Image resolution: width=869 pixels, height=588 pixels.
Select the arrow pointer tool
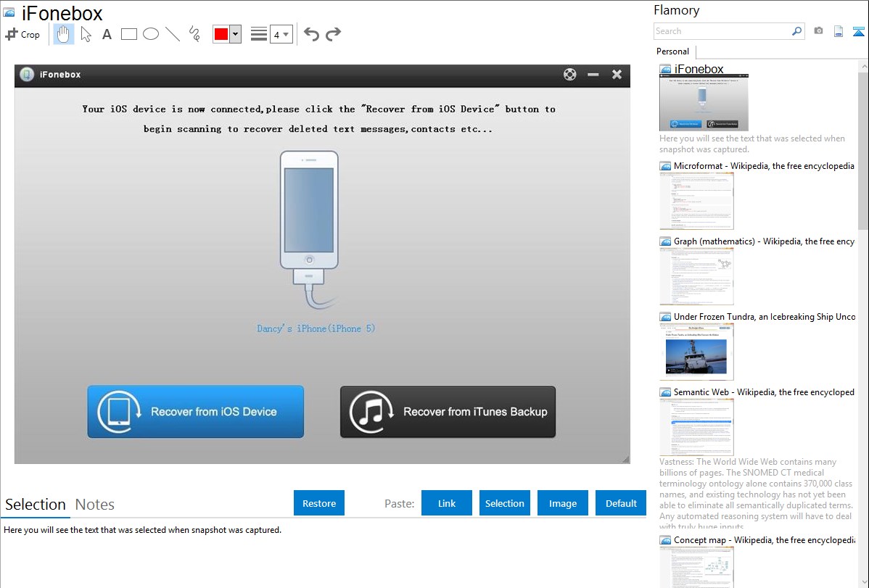(86, 34)
